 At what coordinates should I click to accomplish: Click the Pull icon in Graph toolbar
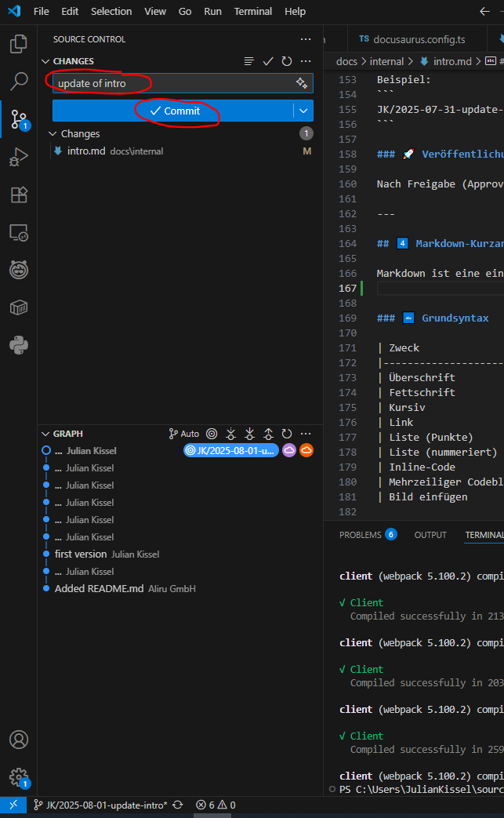click(x=250, y=434)
